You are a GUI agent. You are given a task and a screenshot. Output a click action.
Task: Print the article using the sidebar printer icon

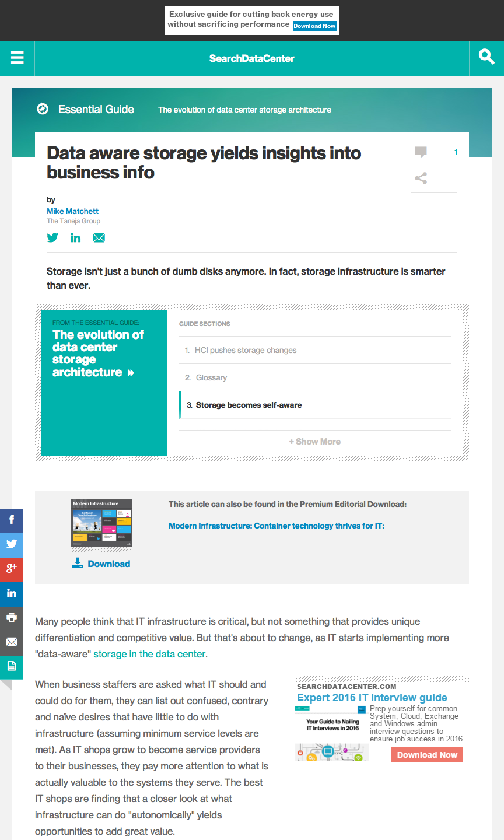[12, 618]
